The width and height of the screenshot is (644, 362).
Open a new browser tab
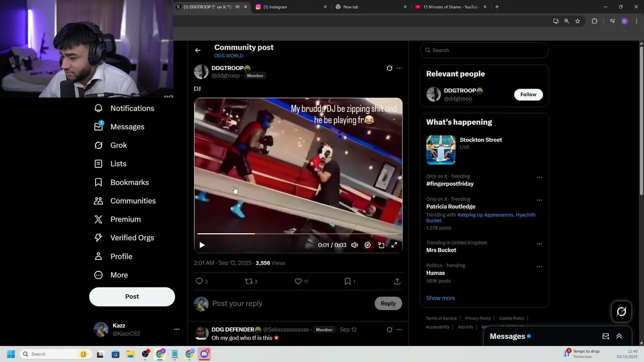point(497,7)
